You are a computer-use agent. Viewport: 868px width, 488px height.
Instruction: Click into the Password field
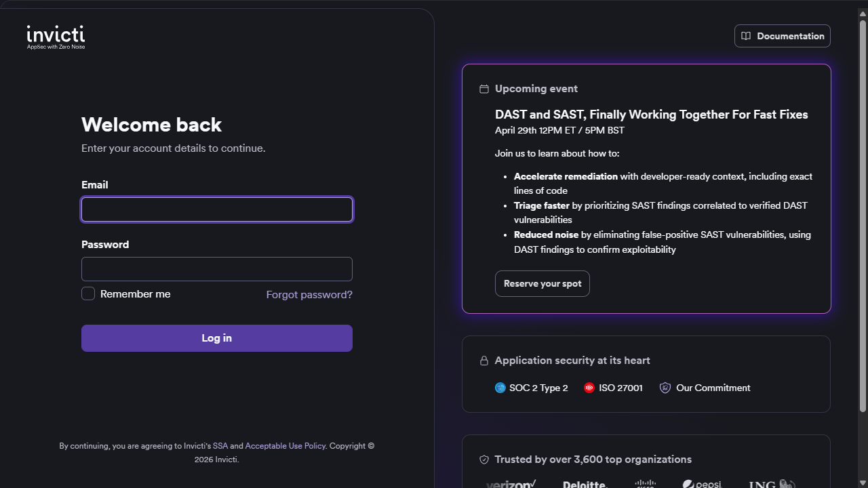[x=217, y=269]
